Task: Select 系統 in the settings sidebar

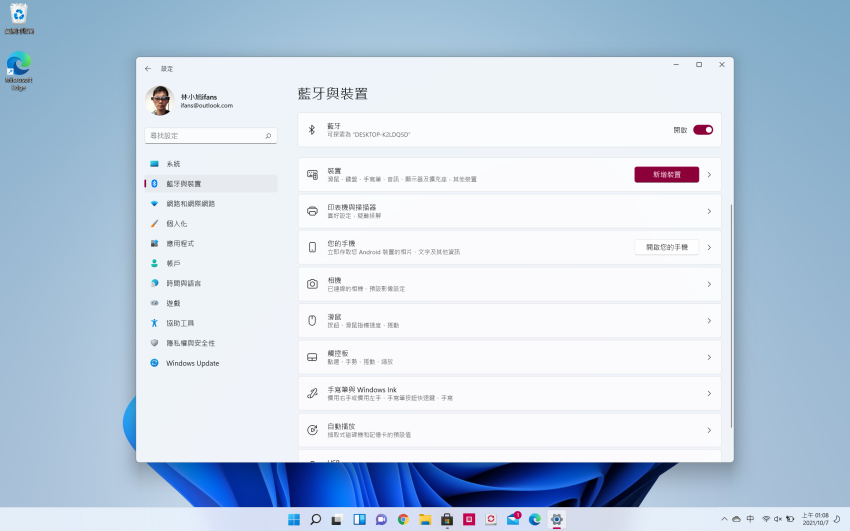Action: (x=211, y=164)
